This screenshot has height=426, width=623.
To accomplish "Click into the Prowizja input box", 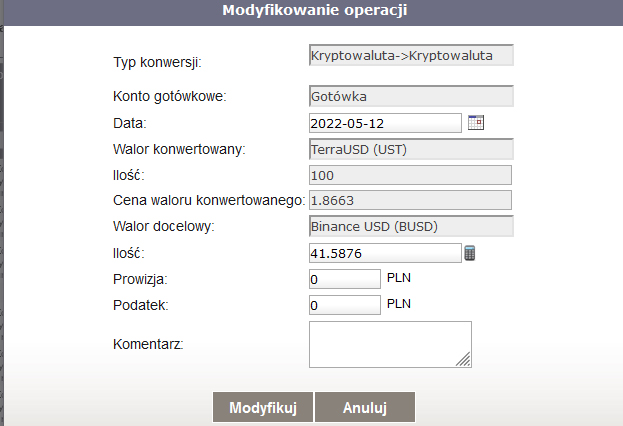I will tap(345, 279).
